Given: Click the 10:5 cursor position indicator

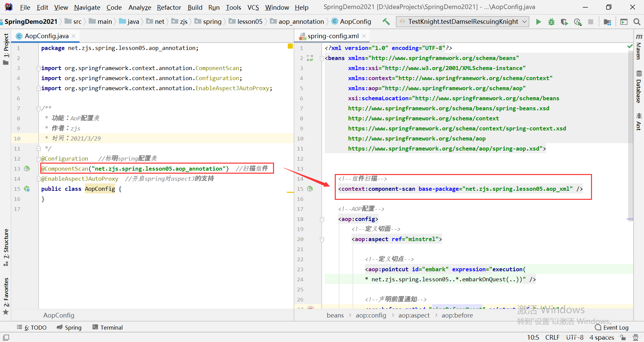Looking at the screenshot, I should [533, 337].
